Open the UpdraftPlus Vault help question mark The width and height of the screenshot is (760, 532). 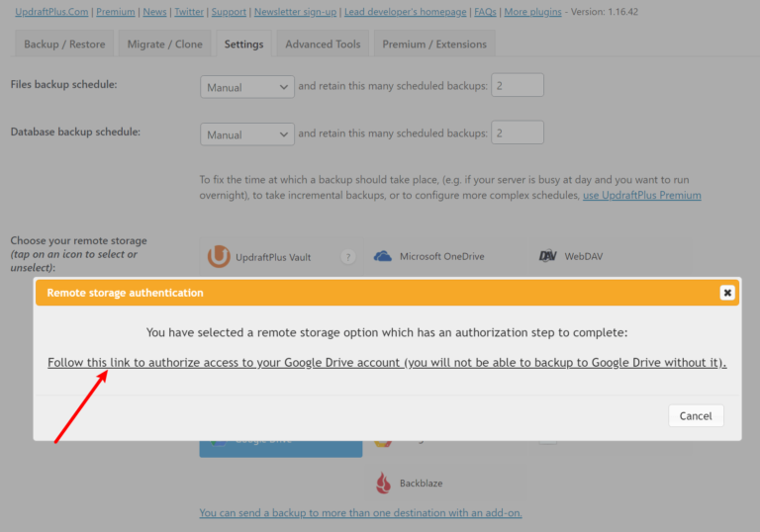[348, 257]
